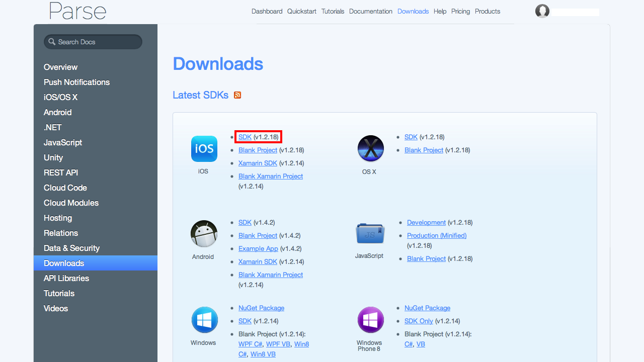Open Push Notifications in the sidebar
Viewport: 644px width, 362px height.
pos(76,82)
